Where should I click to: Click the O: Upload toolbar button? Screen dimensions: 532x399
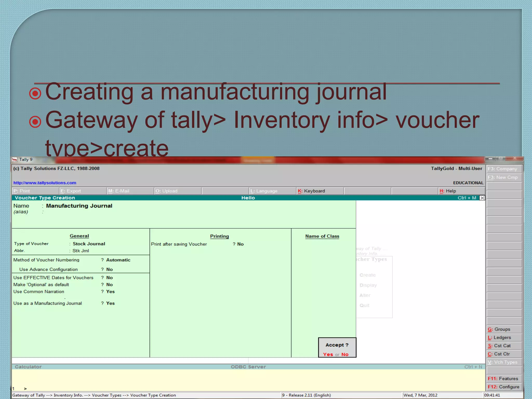pos(178,191)
